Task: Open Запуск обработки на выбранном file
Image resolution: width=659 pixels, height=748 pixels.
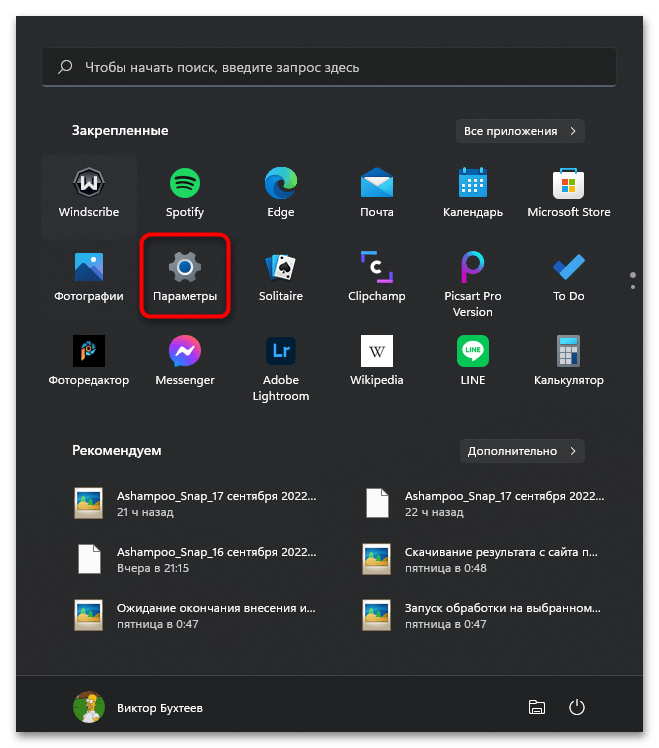Action: [x=483, y=615]
